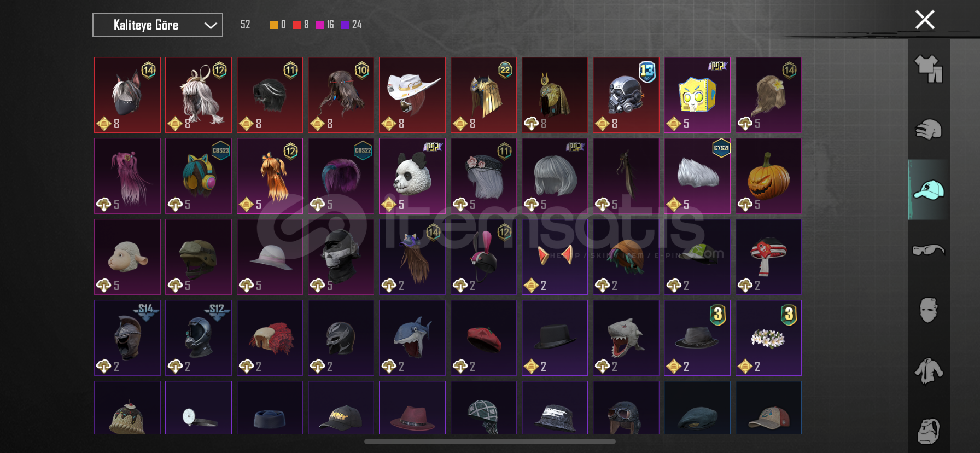Select the S14 season helmet item

[x=127, y=338]
